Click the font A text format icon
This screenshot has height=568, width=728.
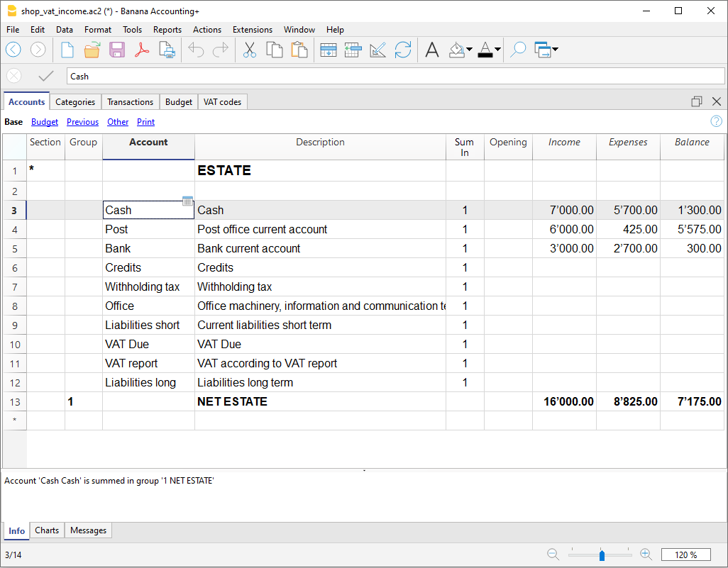(432, 49)
